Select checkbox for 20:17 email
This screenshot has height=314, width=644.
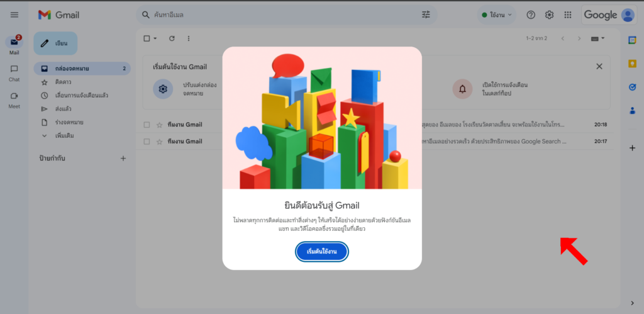[x=147, y=142]
